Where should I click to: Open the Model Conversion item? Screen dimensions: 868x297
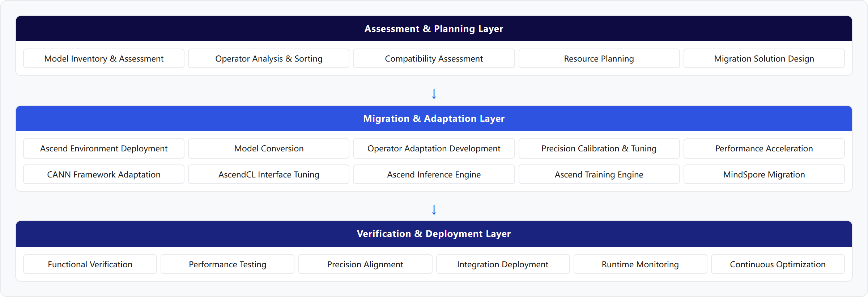pos(269,148)
